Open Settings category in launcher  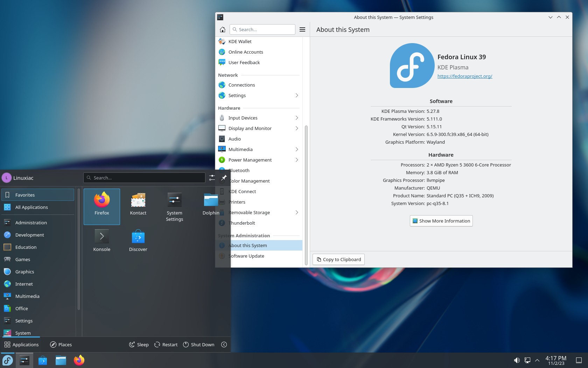pyautogui.click(x=38, y=321)
